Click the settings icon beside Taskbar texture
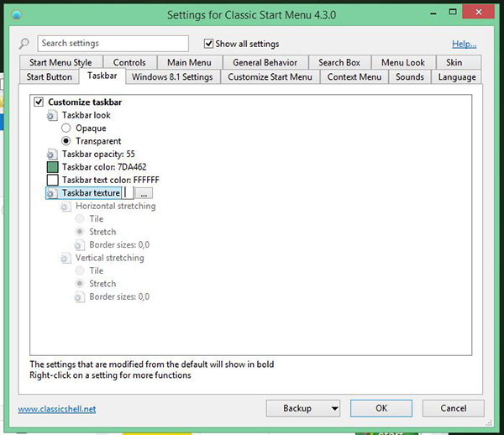Viewport: 504px width, 435px height. [52, 193]
